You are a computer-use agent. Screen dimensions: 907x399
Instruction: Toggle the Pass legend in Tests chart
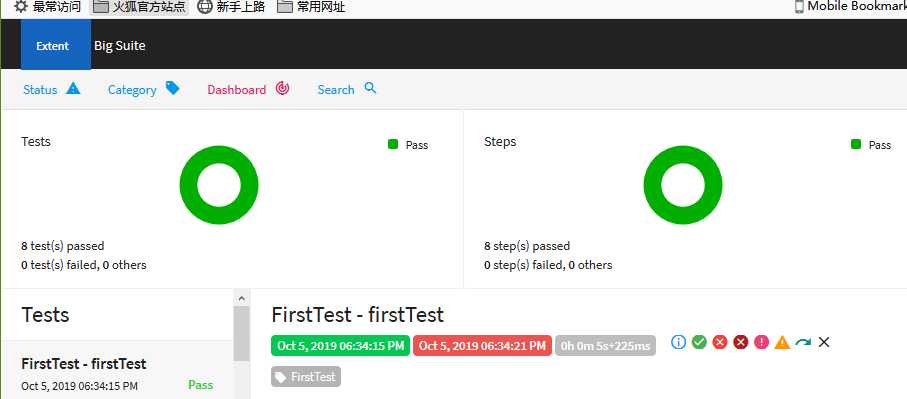pyautogui.click(x=408, y=145)
